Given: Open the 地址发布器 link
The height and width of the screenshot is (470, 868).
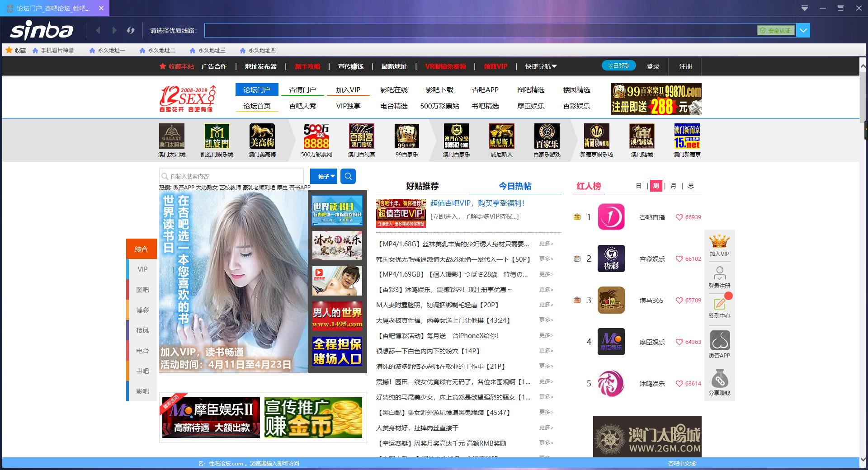Looking at the screenshot, I should [x=260, y=66].
